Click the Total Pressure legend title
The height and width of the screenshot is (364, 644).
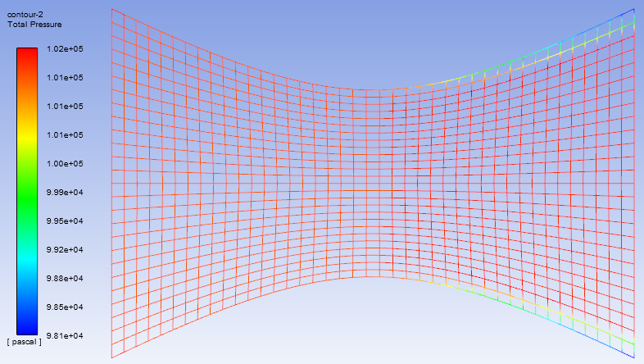tap(34, 25)
